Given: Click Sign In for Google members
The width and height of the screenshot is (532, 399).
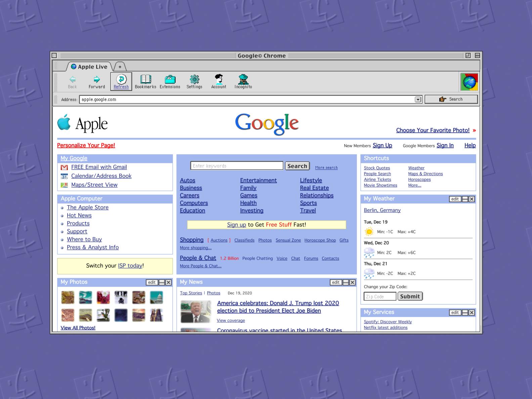Looking at the screenshot, I should point(445,145).
